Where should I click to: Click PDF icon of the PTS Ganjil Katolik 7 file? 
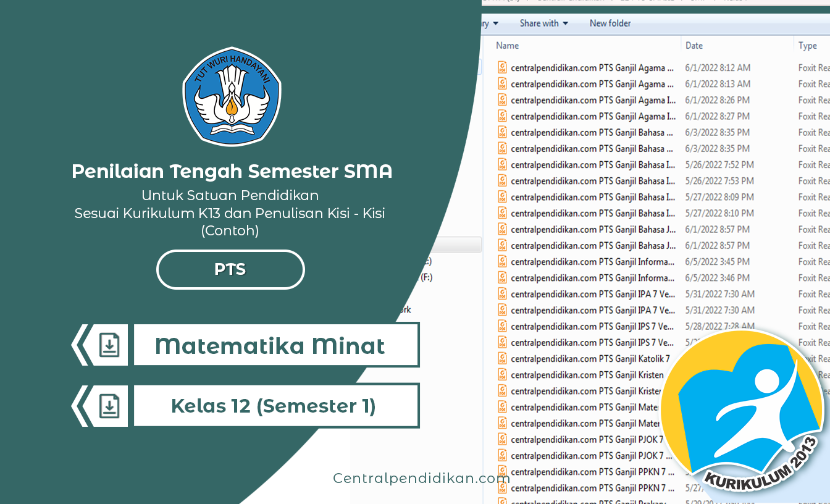click(x=503, y=359)
